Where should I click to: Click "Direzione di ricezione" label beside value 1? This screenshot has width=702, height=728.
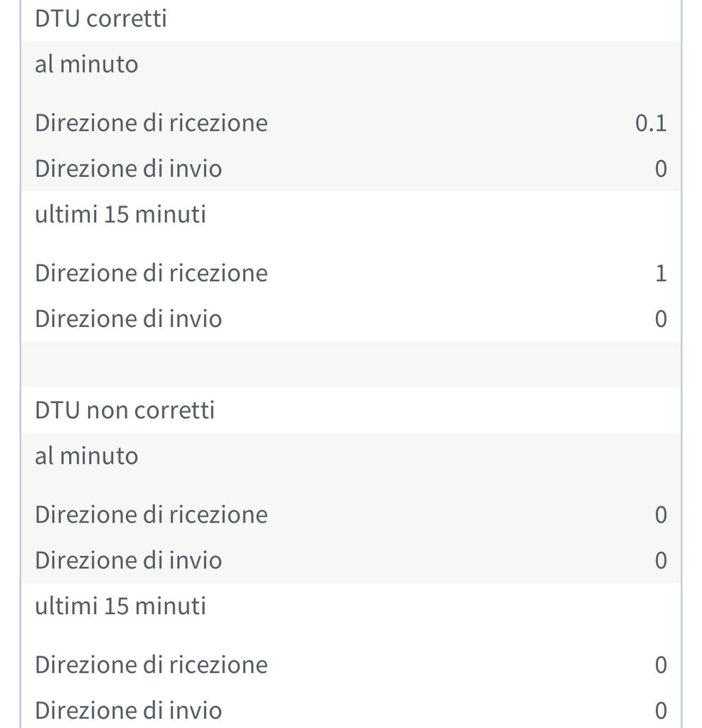pos(151,273)
